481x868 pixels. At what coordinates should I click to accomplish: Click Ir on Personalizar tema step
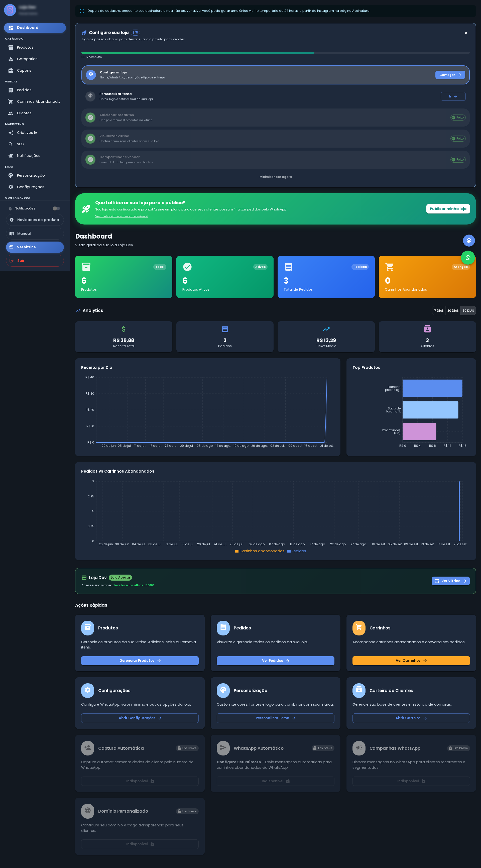tap(453, 96)
